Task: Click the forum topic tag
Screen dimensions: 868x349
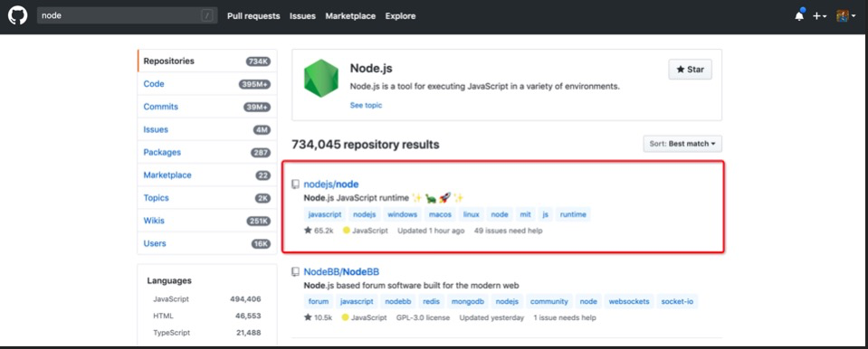Action: point(319,301)
